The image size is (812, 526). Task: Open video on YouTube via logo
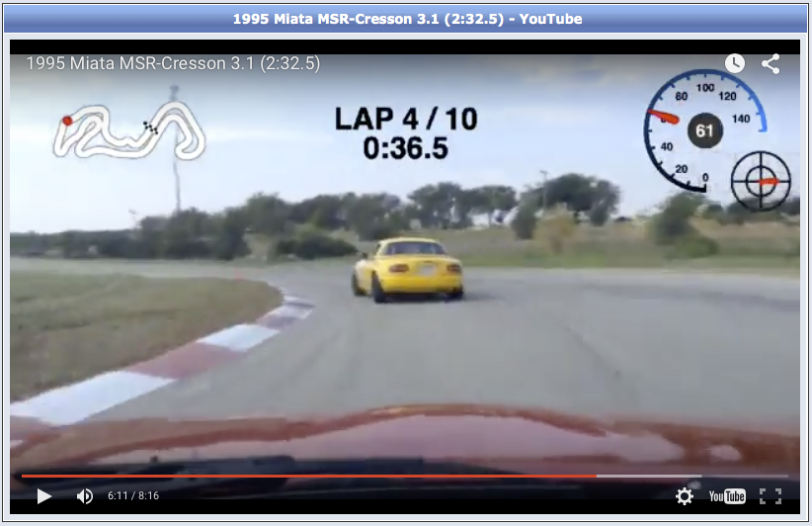pos(727,496)
